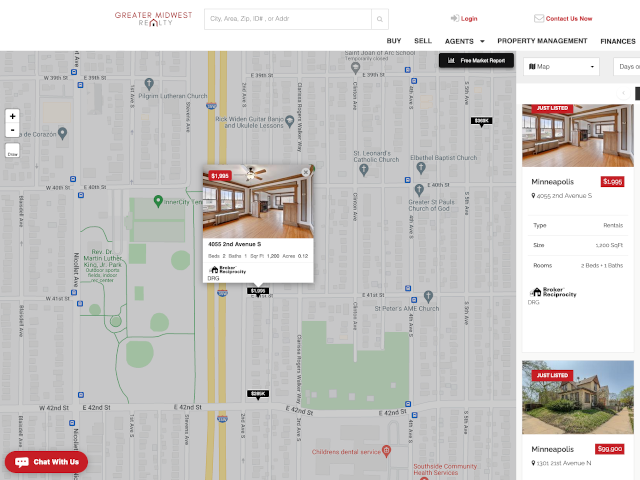Click the InnerCity Tennis green pin
The image size is (640, 480).
158,201
